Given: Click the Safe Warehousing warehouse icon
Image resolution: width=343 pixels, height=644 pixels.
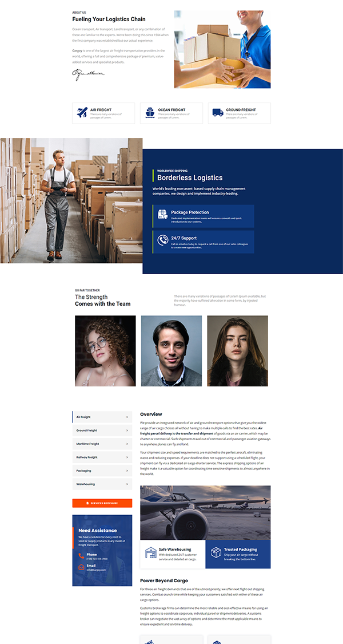Looking at the screenshot, I should pyautogui.click(x=150, y=552).
